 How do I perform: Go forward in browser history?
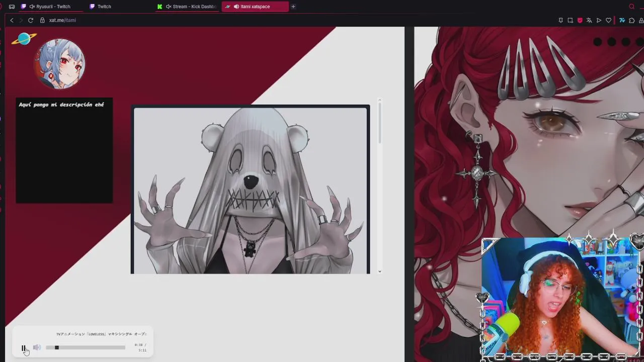click(21, 20)
